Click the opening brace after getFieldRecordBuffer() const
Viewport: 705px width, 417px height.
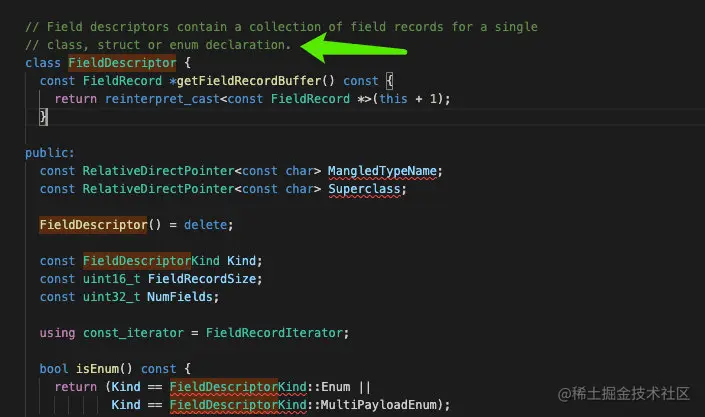(x=389, y=81)
